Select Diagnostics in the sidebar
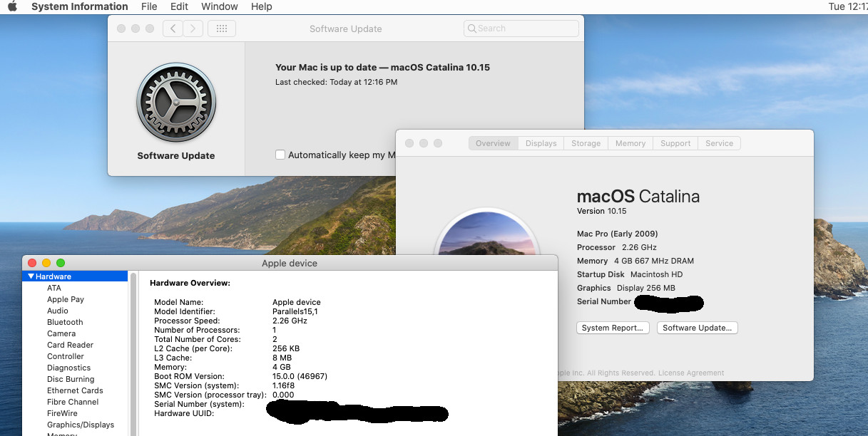The height and width of the screenshot is (436, 868). point(68,368)
